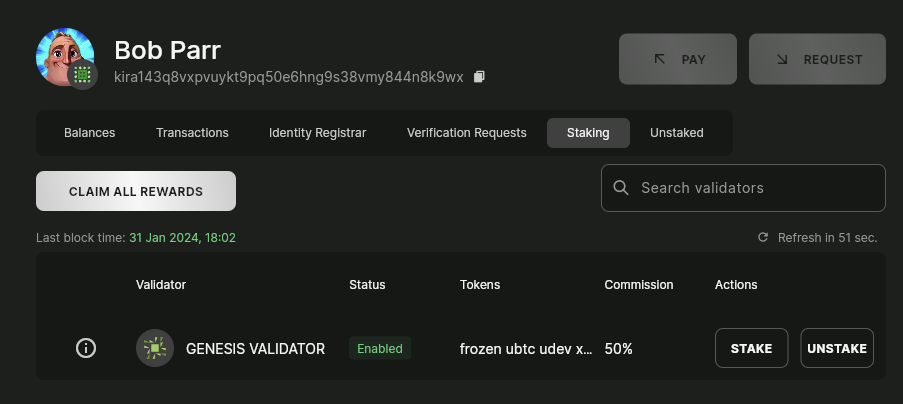
Task: Click the Genesis Validator logo icon
Action: (x=154, y=348)
